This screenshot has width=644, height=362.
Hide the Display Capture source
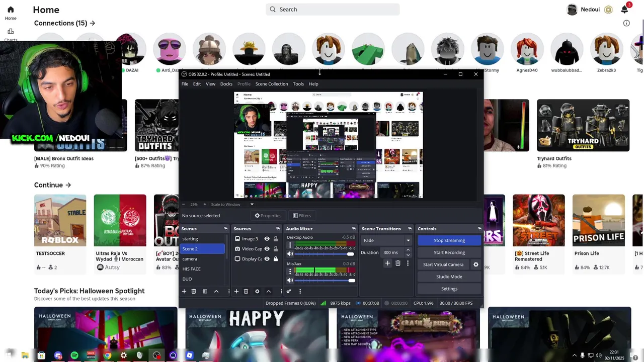click(267, 259)
